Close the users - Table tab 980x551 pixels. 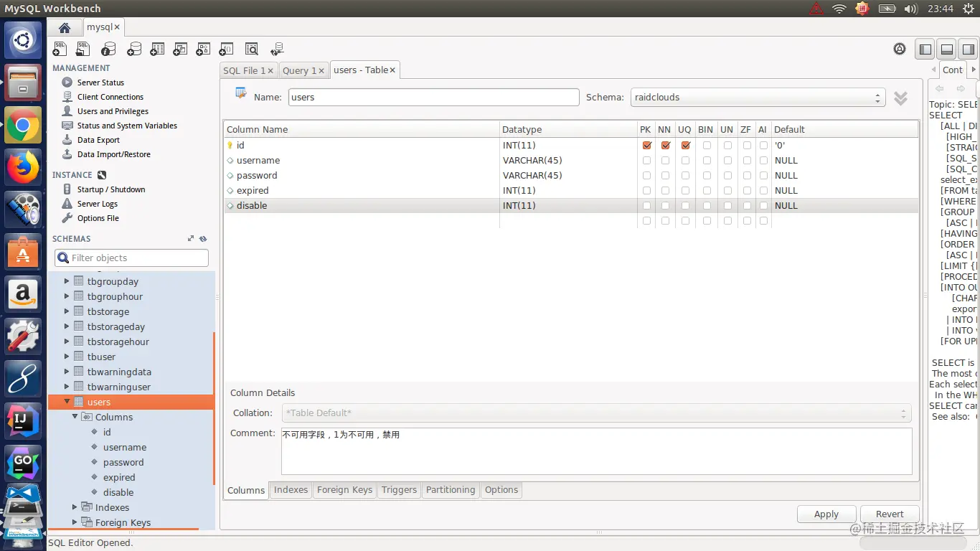[x=392, y=70]
